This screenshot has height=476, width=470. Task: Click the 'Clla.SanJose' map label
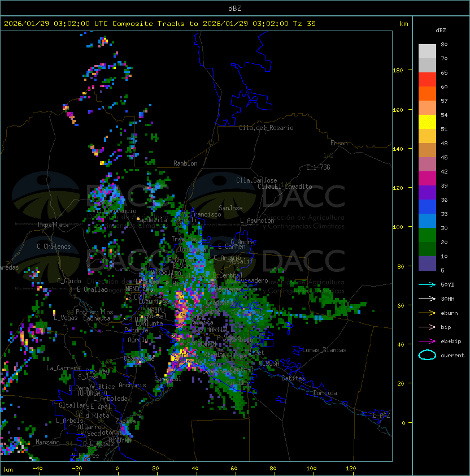click(256, 180)
